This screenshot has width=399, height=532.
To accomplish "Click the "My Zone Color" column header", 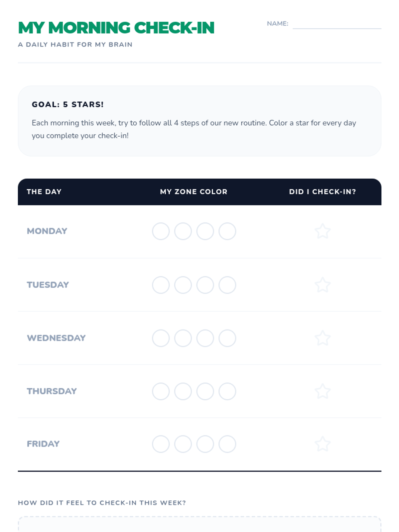I will pos(194,192).
